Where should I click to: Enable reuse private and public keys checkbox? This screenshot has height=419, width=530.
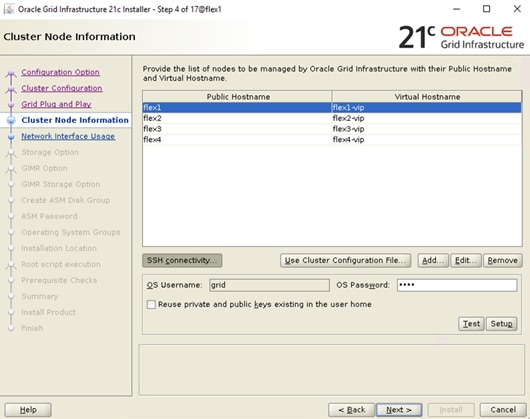pyautogui.click(x=151, y=304)
